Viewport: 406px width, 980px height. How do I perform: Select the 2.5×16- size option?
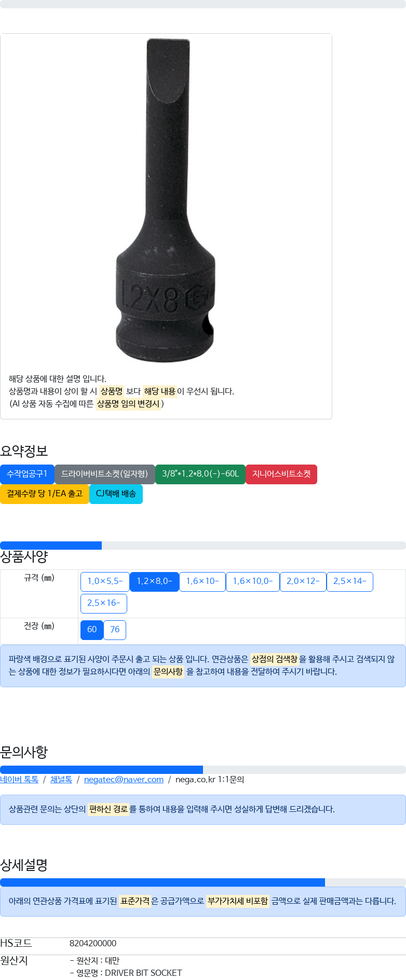(104, 603)
